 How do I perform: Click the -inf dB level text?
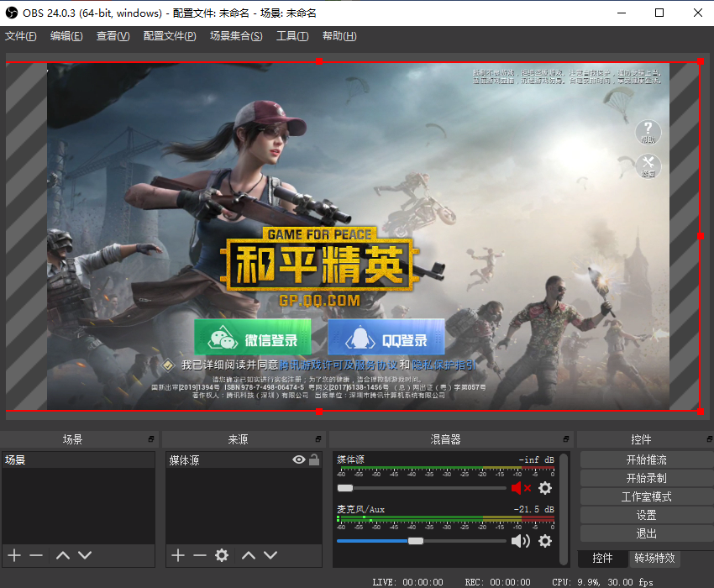pos(537,460)
